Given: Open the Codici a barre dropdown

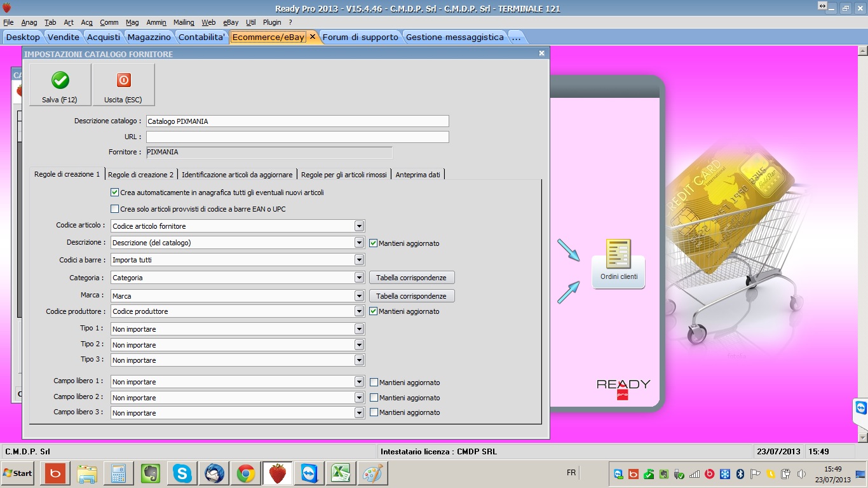Looking at the screenshot, I should pyautogui.click(x=359, y=260).
